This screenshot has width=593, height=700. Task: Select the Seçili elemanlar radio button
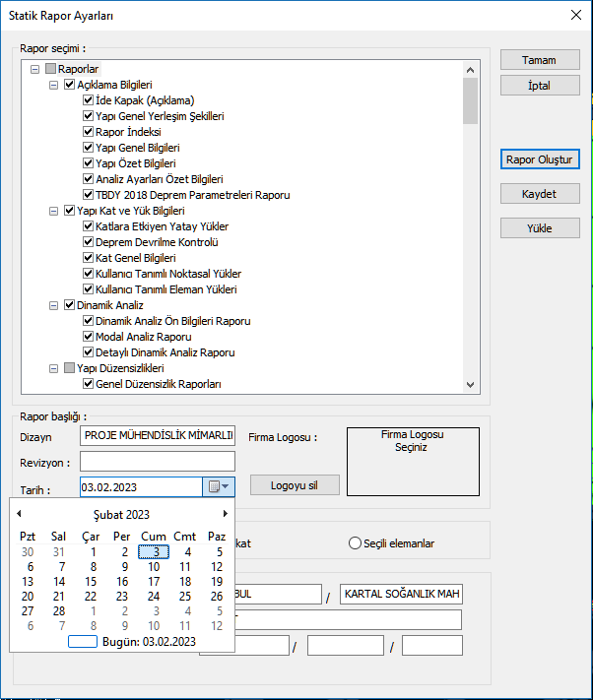[355, 543]
